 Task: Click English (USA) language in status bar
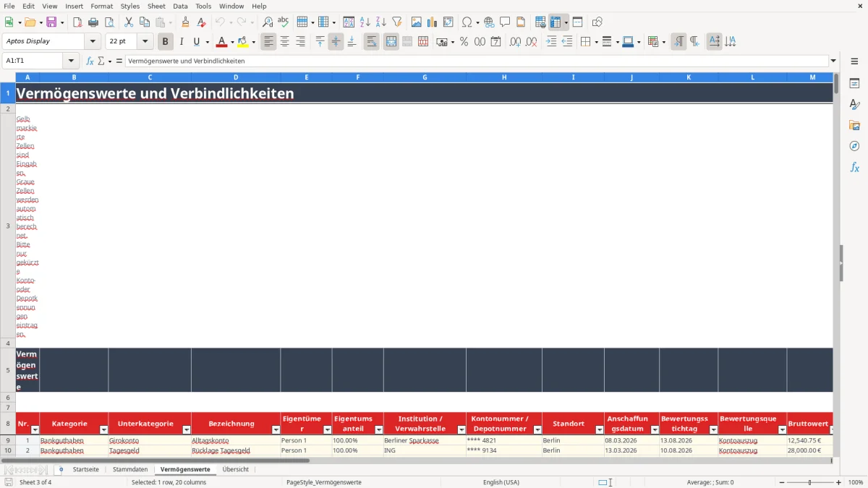[x=501, y=482]
